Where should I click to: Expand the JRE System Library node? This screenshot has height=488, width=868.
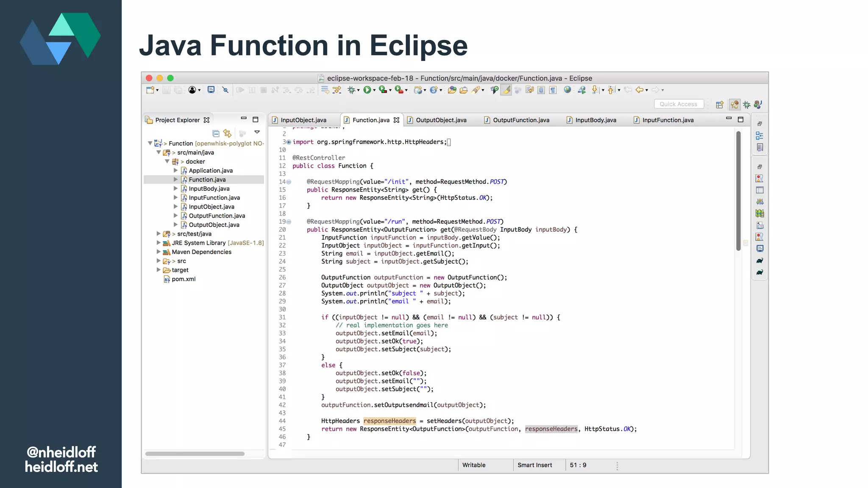point(159,243)
